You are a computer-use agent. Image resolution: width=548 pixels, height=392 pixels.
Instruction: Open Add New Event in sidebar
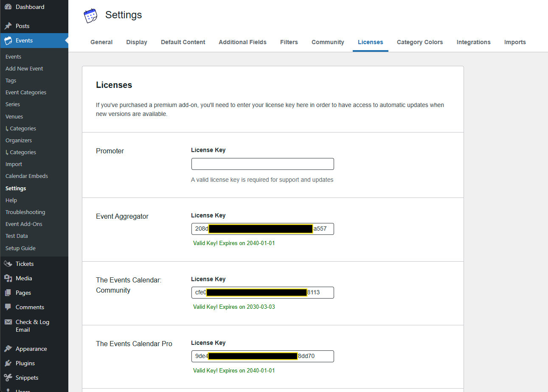(x=24, y=68)
